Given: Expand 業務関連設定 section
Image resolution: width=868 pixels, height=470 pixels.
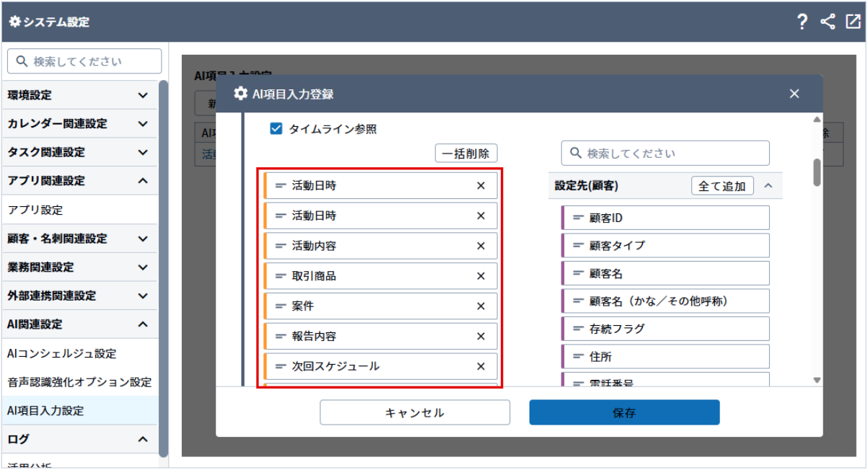Looking at the screenshot, I should pyautogui.click(x=143, y=267).
